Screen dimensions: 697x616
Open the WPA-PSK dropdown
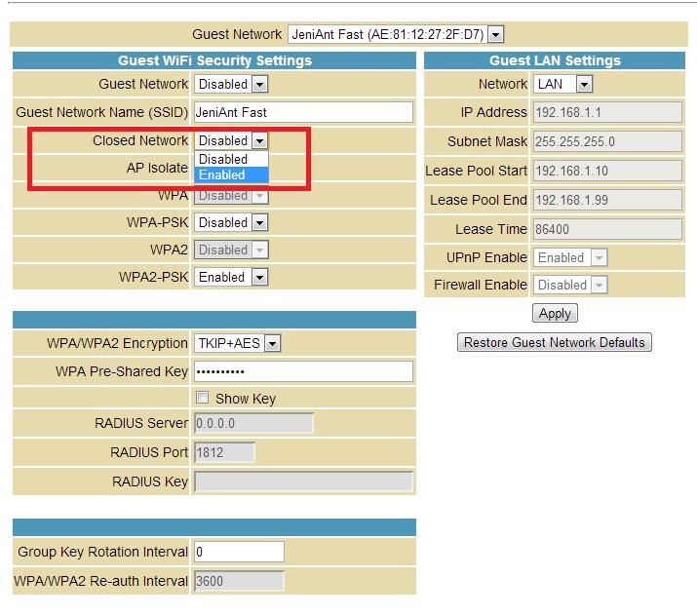tap(231, 222)
